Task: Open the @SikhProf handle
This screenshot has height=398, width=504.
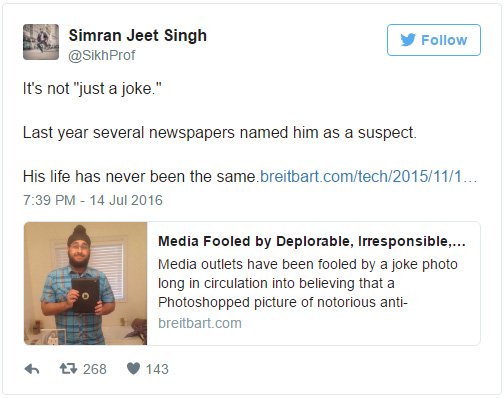Action: 102,55
